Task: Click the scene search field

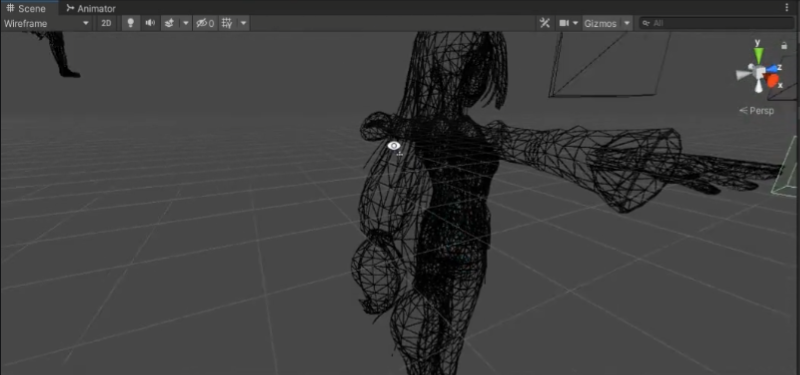Action: (716, 23)
